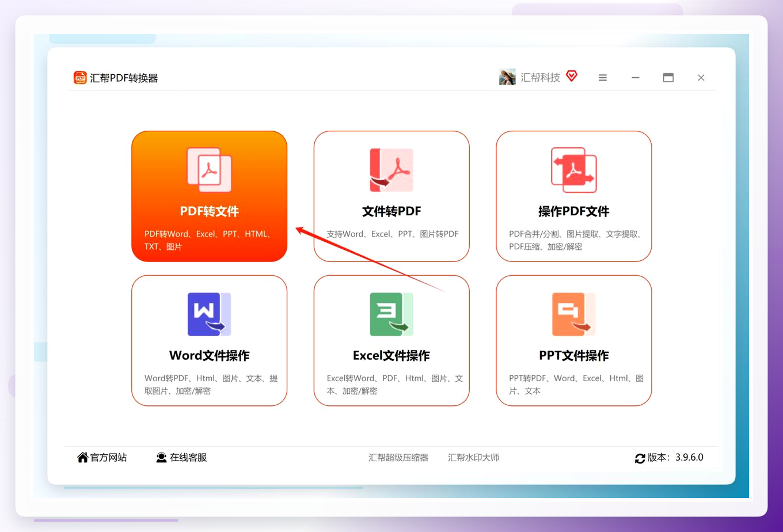This screenshot has width=783, height=532.
Task: Click the PDF转文件 title text
Action: 209,211
